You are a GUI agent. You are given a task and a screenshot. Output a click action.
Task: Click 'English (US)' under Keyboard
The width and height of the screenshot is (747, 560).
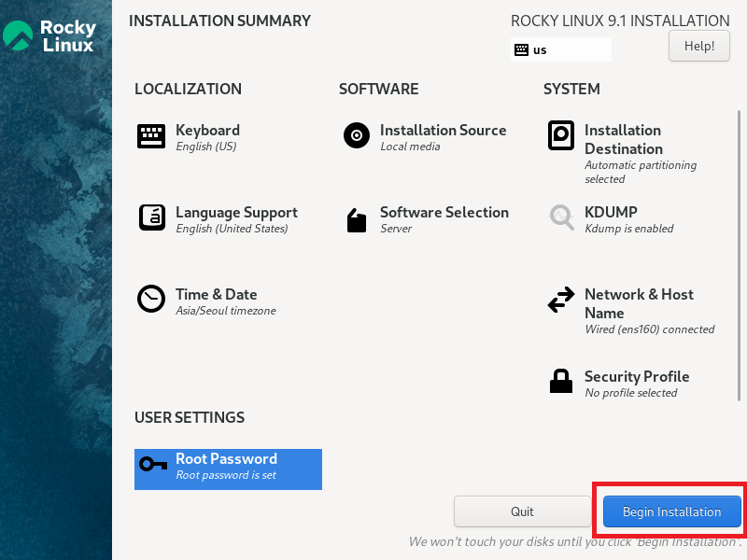click(205, 147)
